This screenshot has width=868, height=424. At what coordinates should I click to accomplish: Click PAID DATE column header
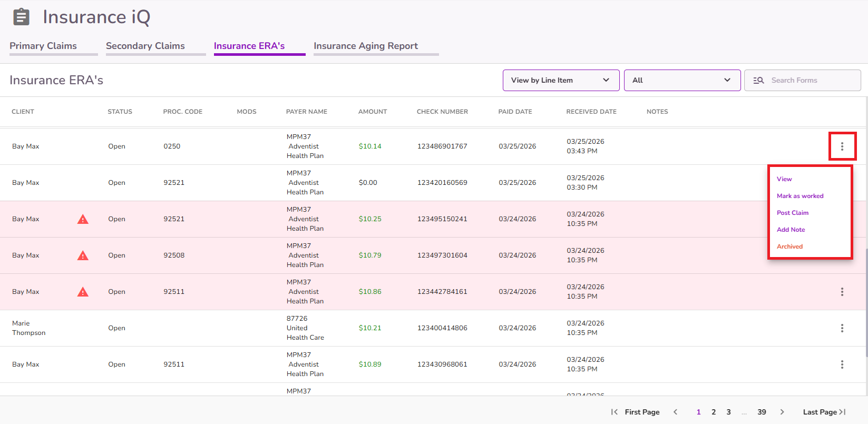click(515, 112)
